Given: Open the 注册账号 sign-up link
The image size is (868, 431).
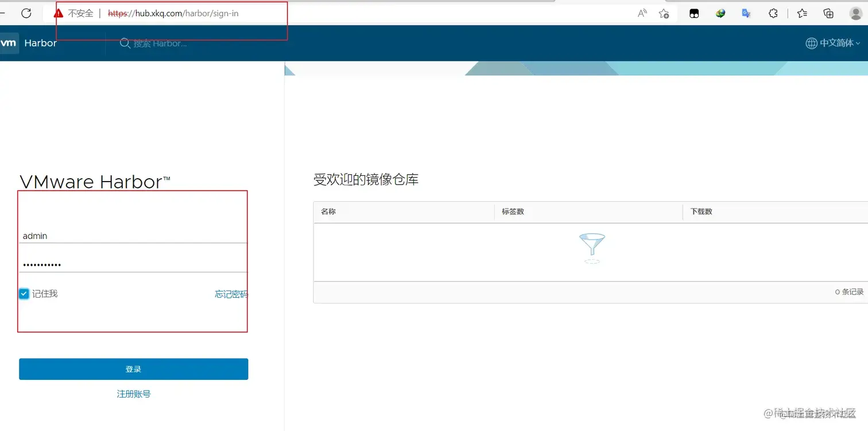Looking at the screenshot, I should [x=134, y=394].
